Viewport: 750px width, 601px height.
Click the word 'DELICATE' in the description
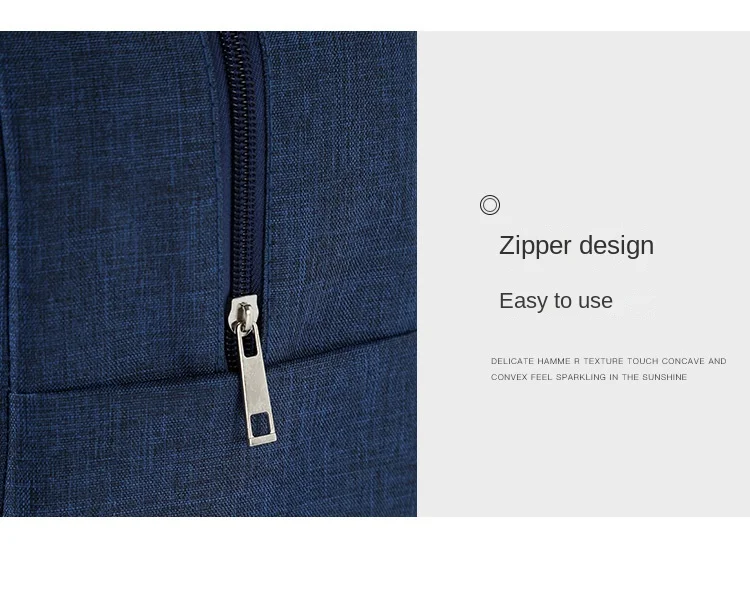click(512, 361)
